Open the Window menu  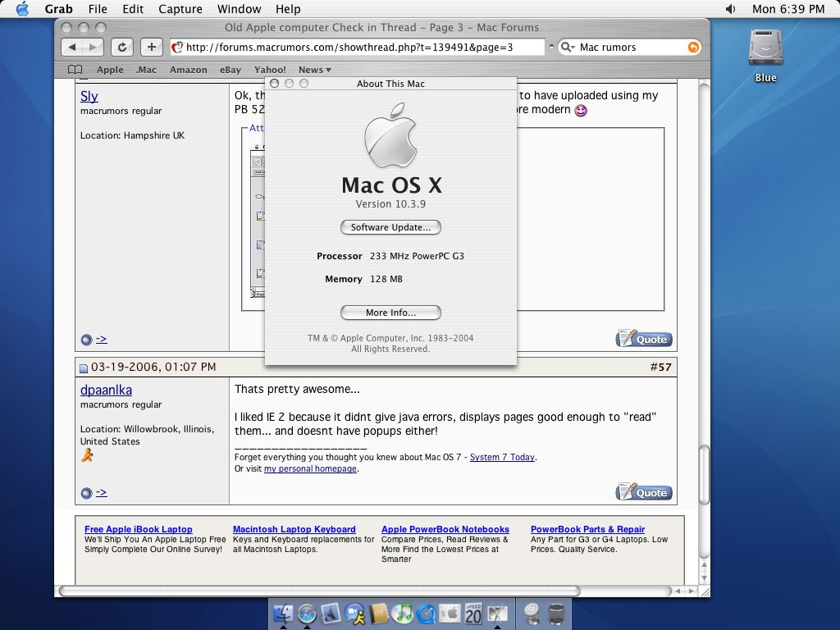(x=239, y=9)
